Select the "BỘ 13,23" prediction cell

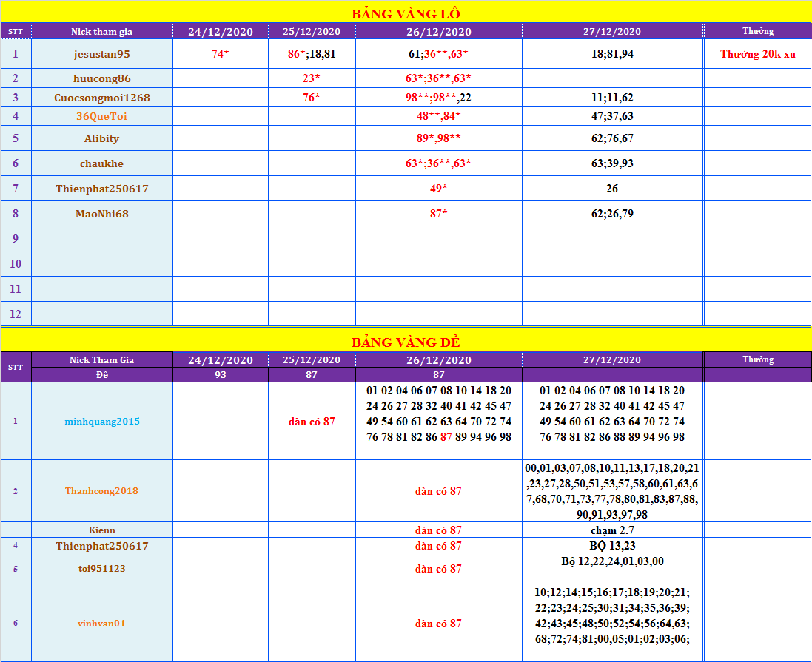pyautogui.click(x=612, y=546)
